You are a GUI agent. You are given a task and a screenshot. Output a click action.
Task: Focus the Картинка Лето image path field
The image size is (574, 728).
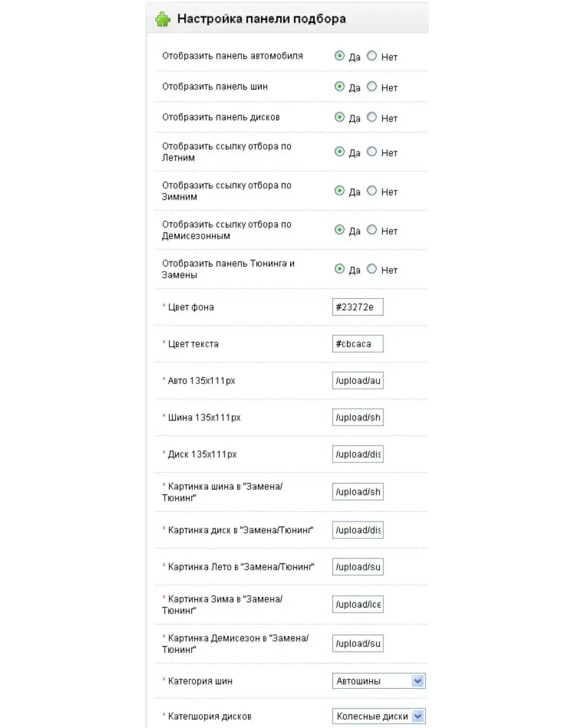point(358,567)
